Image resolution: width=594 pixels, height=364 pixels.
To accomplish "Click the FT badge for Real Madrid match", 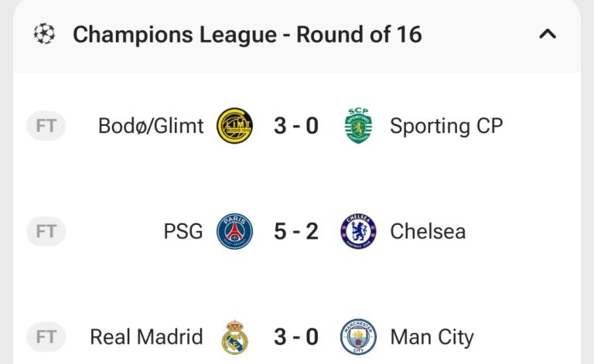I will coord(46,337).
